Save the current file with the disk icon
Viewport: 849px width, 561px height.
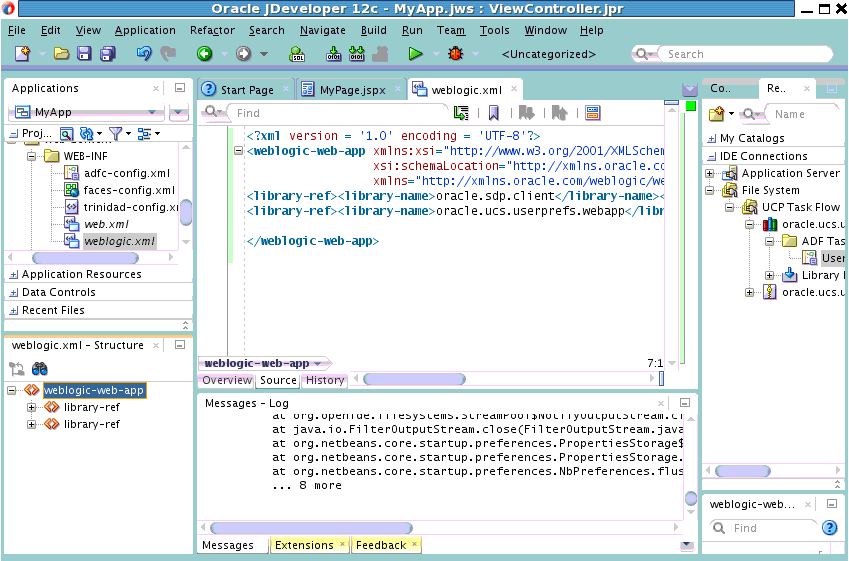click(x=84, y=54)
